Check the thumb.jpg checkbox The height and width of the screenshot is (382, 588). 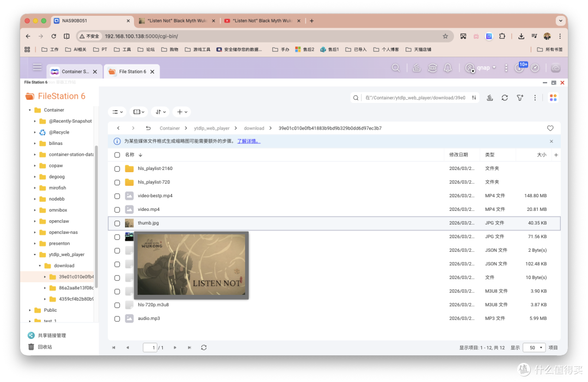click(x=117, y=223)
